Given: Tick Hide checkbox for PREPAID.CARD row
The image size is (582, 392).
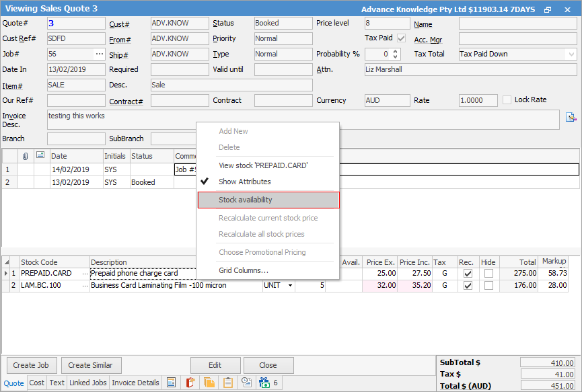Looking at the screenshot, I should coord(488,274).
